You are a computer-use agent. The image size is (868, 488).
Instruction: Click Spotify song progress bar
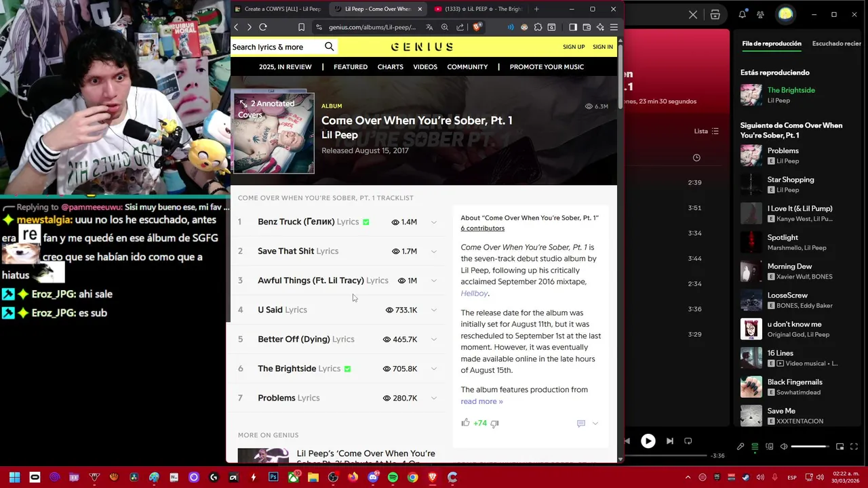coord(667,456)
